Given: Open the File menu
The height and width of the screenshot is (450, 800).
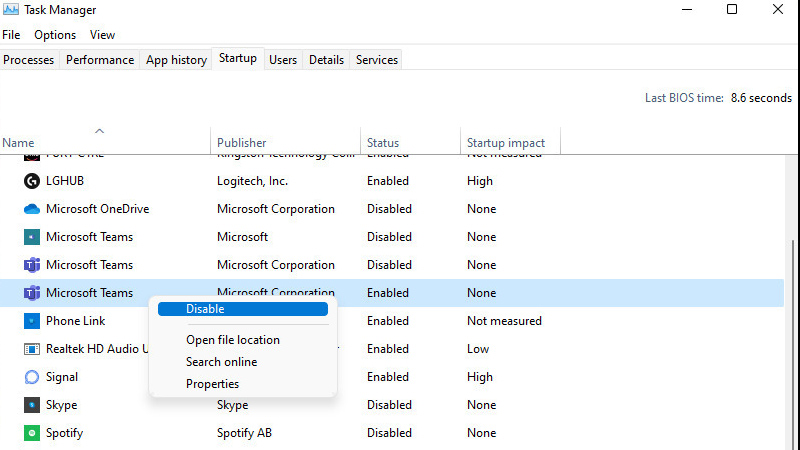Looking at the screenshot, I should pyautogui.click(x=11, y=35).
